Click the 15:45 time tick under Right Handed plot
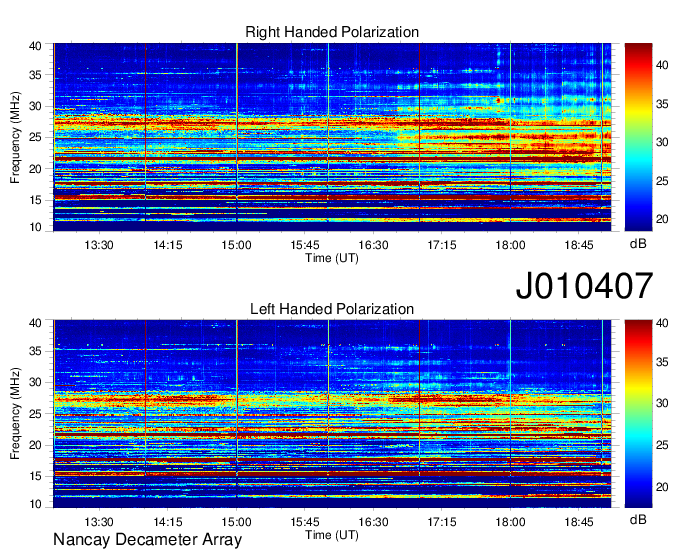 coord(305,245)
